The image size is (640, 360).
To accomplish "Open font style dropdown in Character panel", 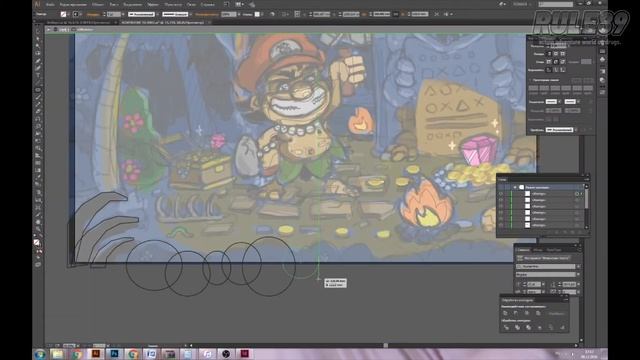I will coord(578,275).
